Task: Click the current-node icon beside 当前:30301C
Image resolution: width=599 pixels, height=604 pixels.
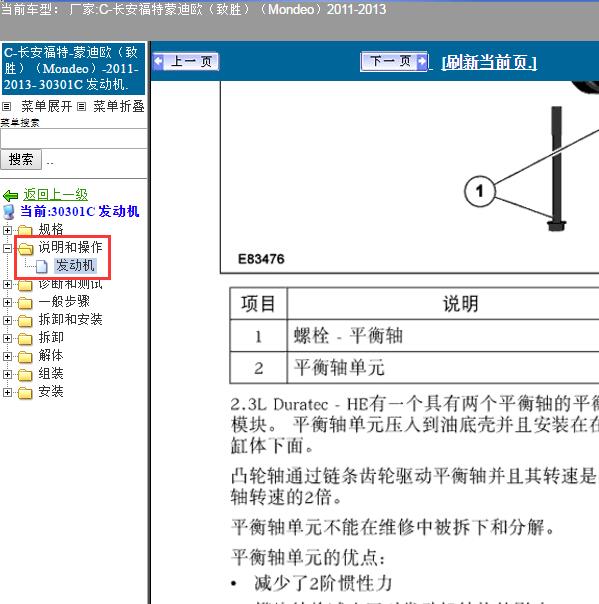Action: click(9, 212)
